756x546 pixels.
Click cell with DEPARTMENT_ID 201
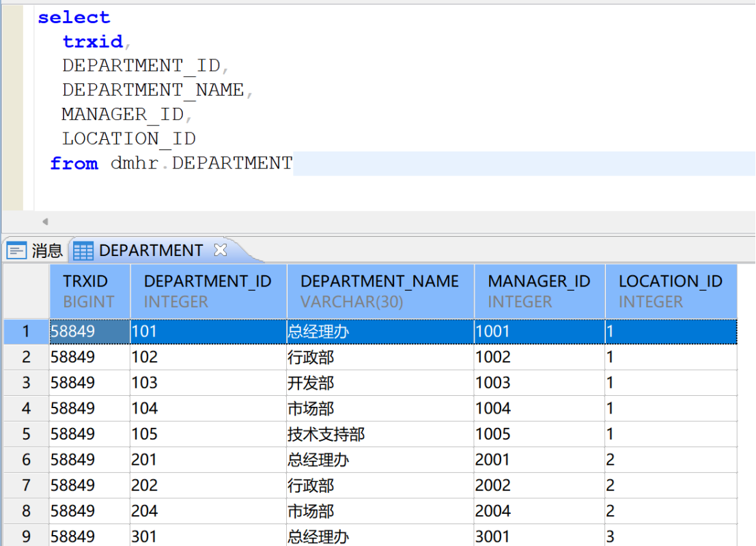tap(208, 460)
